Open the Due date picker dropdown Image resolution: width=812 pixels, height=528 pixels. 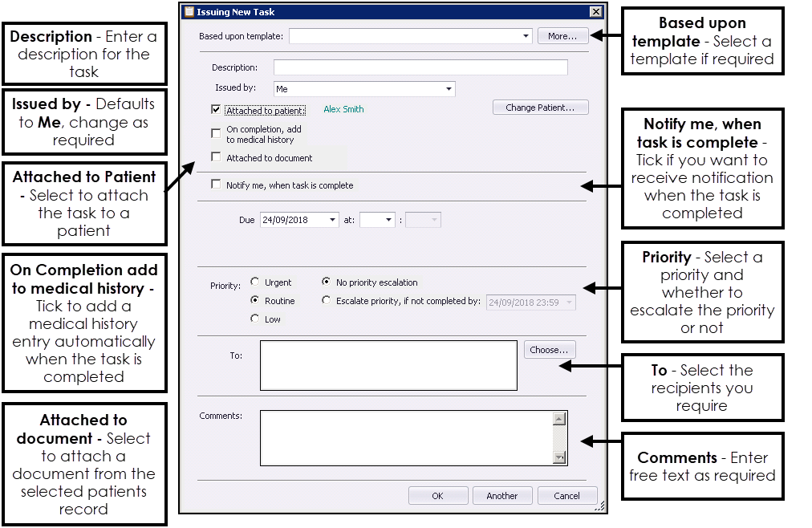pyautogui.click(x=332, y=220)
